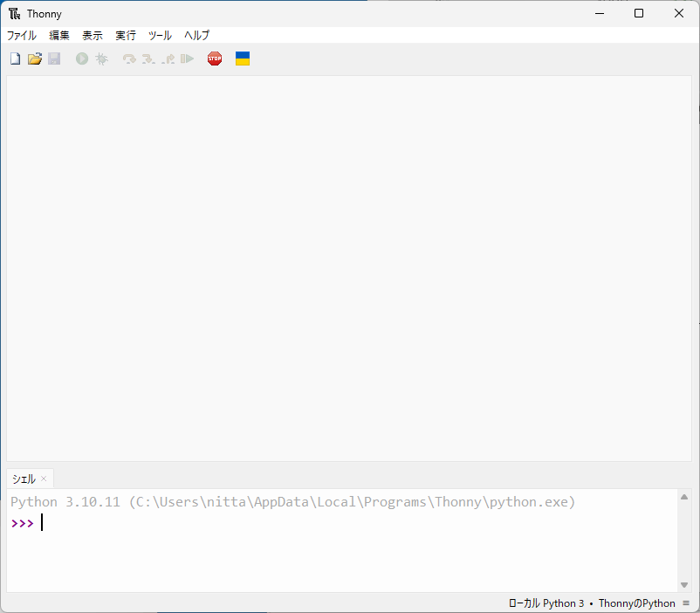Start debugging with the bug icon
The height and width of the screenshot is (613, 700).
(x=101, y=59)
